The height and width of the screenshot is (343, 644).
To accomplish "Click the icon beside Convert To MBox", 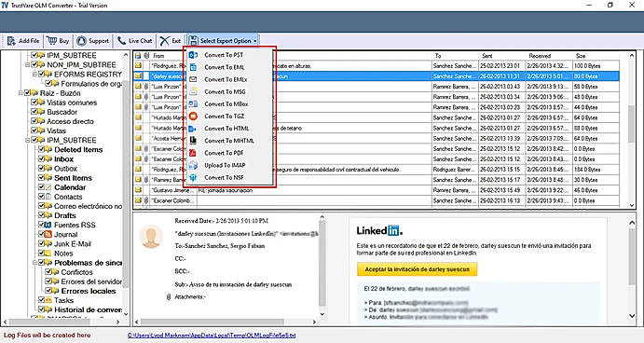I will (193, 104).
